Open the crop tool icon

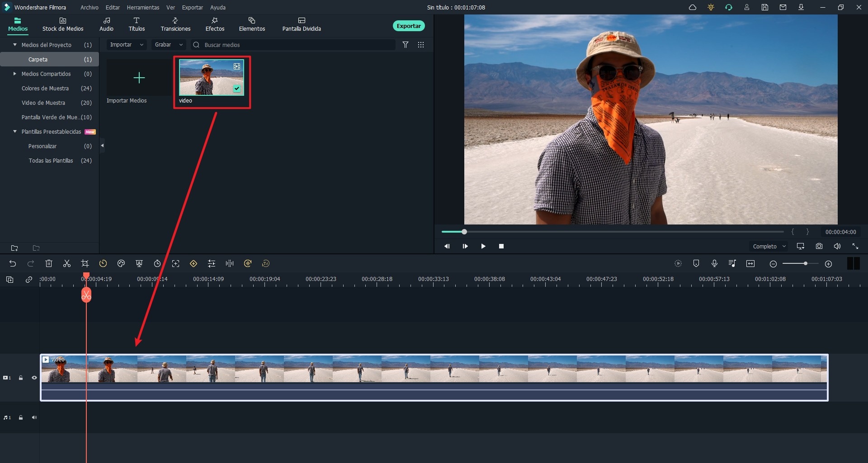(85, 263)
